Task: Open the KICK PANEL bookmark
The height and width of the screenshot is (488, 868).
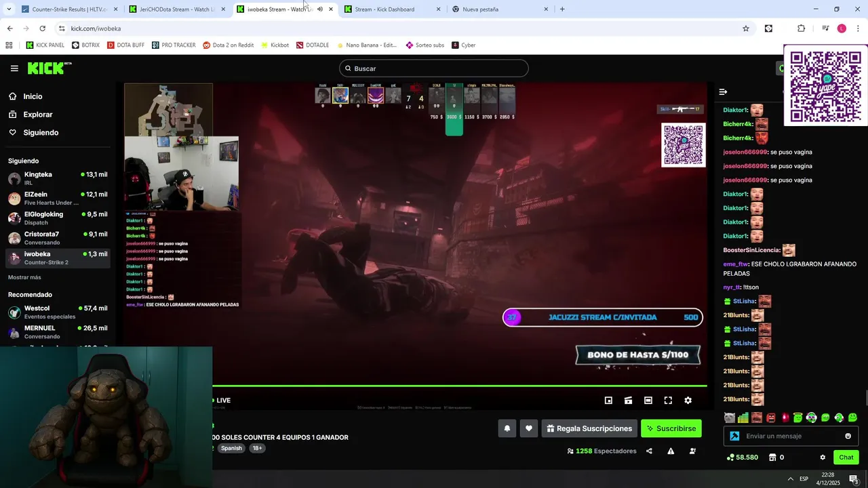Action: [x=45, y=45]
